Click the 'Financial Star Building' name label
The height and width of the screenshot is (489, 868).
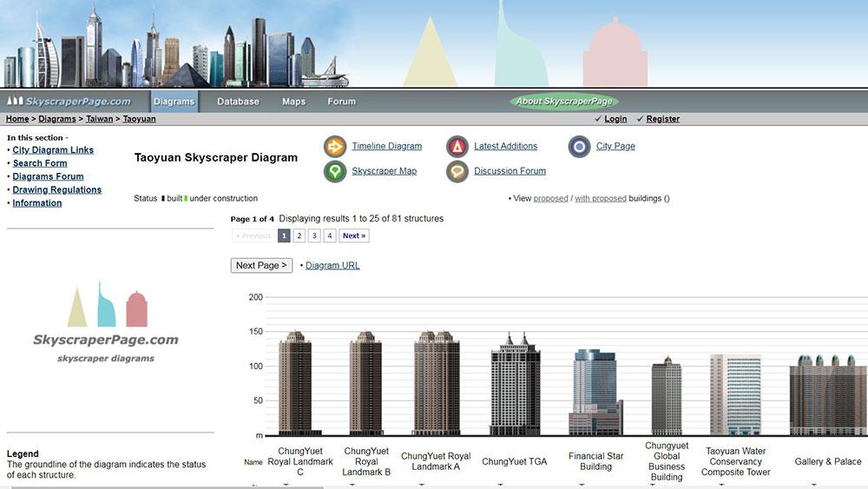click(x=595, y=461)
